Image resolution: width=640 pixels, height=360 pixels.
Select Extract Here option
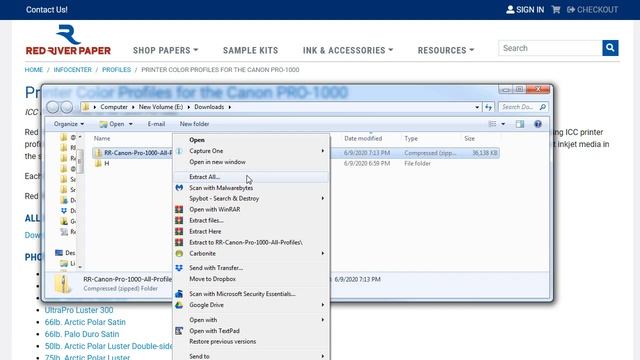click(x=251, y=231)
